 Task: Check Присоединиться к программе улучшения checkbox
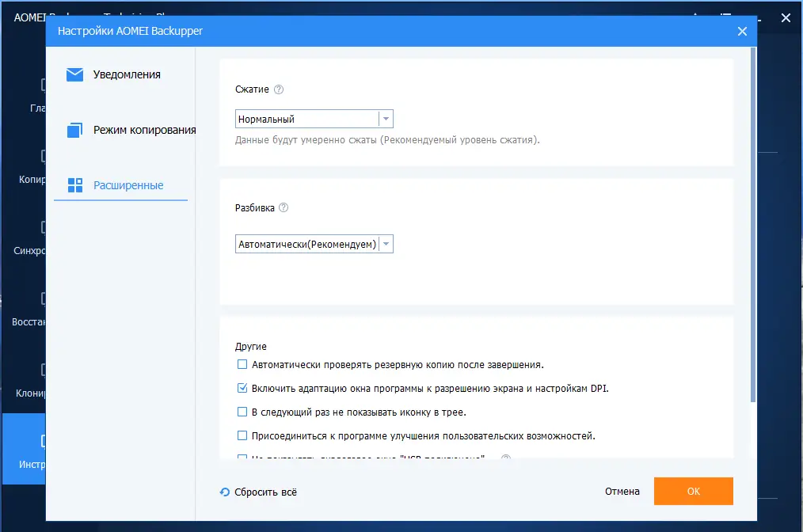(242, 435)
